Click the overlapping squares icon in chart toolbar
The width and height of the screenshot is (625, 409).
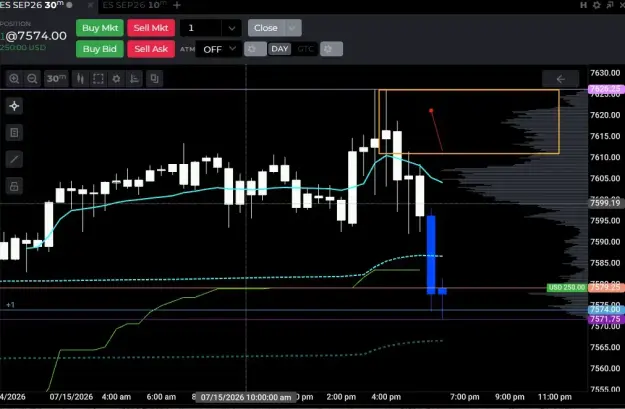click(x=154, y=79)
